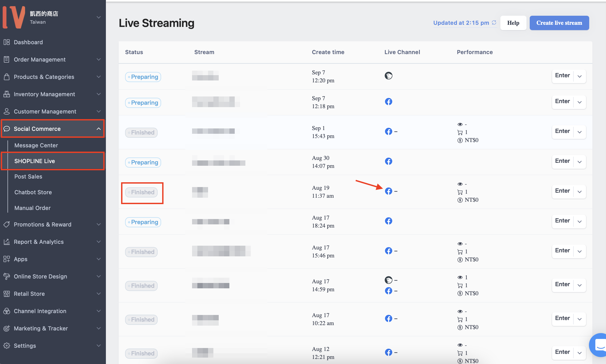
Task: Open Manual Order submenu item
Action: (x=33, y=208)
